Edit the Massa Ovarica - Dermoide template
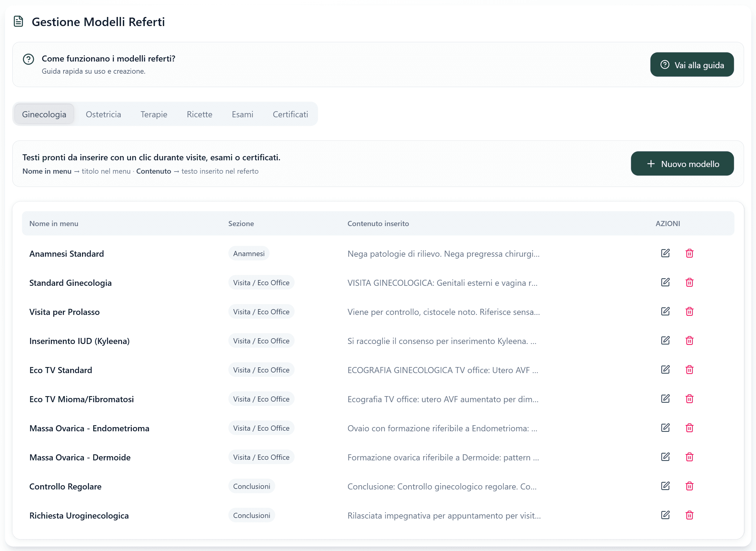 [665, 457]
